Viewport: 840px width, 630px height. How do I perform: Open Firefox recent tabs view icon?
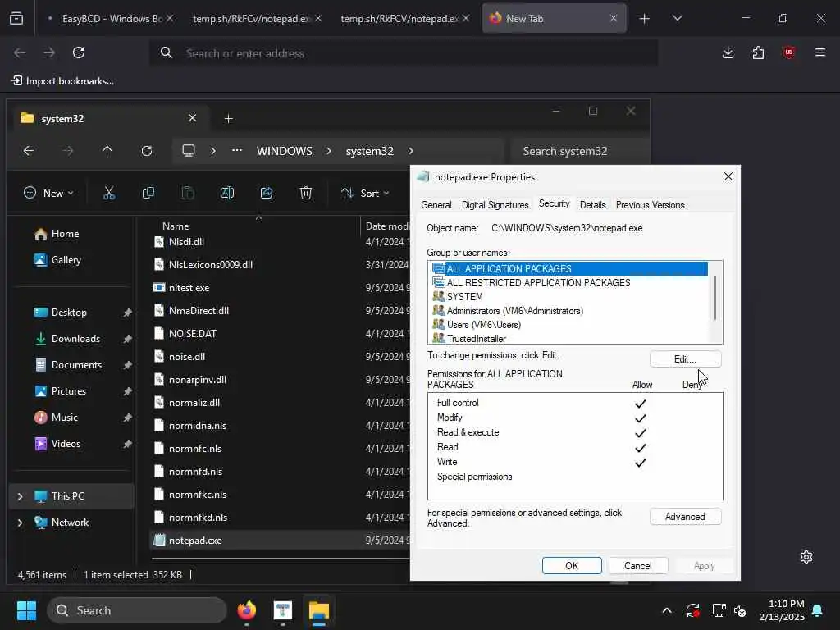point(16,19)
